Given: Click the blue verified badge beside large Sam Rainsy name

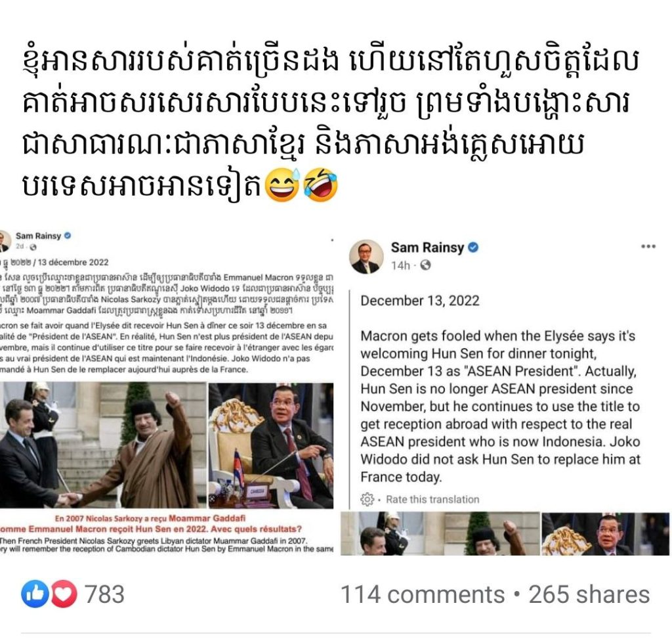Looking at the screenshot, I should point(473,248).
